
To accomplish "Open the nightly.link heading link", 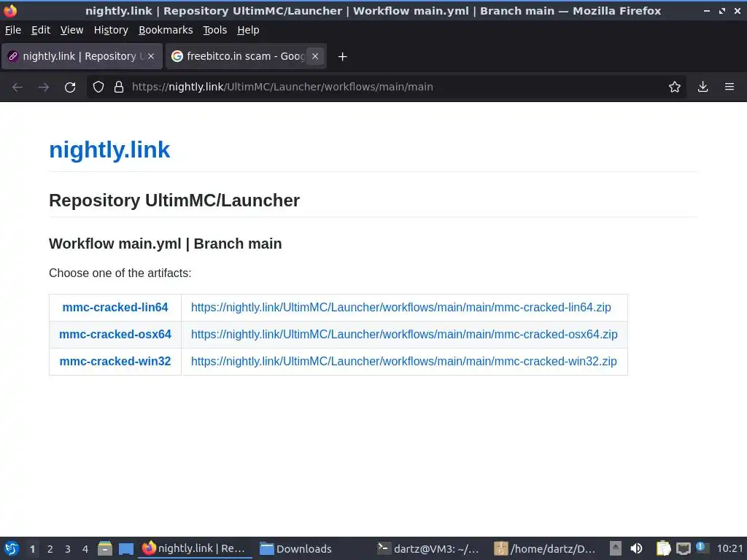I will (x=109, y=149).
